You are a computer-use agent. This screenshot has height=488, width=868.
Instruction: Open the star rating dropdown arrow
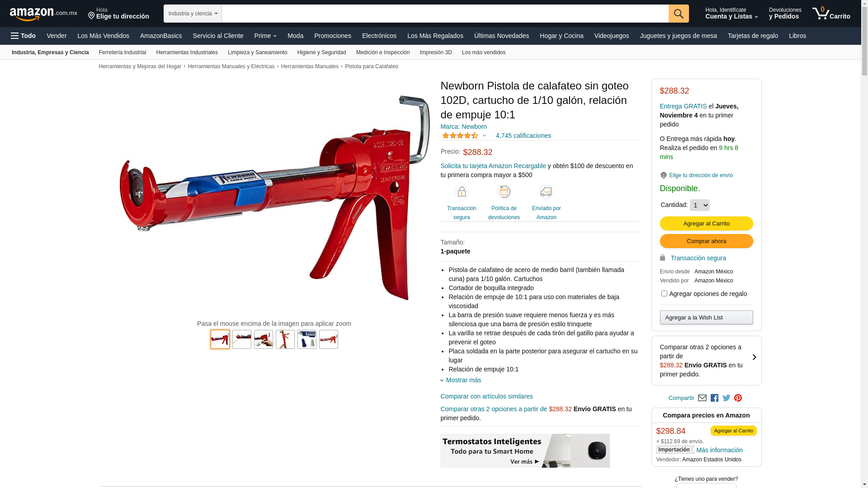[484, 136]
